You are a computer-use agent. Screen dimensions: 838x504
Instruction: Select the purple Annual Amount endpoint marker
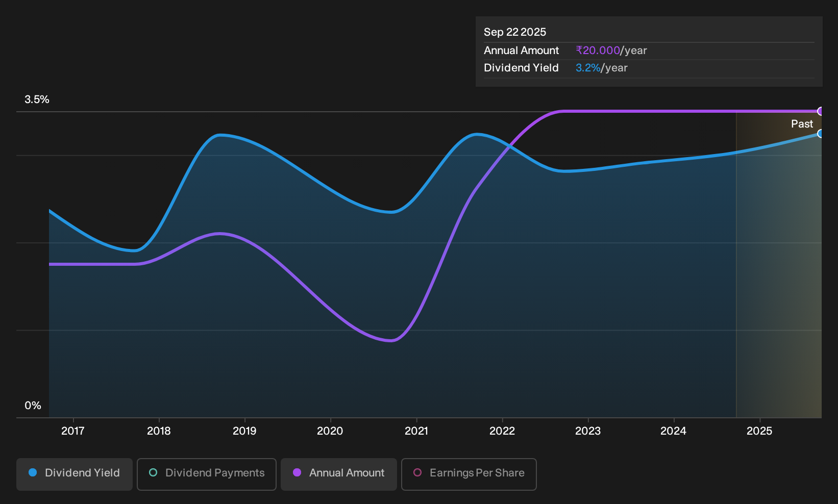point(821,111)
